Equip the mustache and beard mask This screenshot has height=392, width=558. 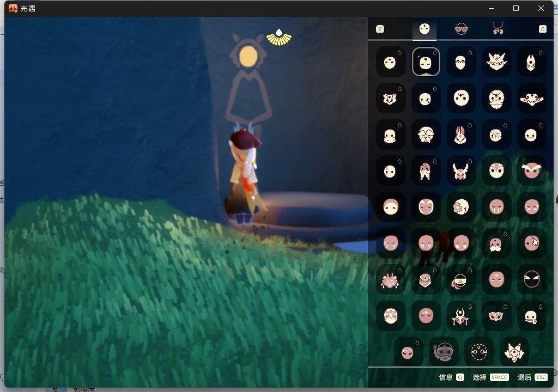pyautogui.click(x=496, y=98)
